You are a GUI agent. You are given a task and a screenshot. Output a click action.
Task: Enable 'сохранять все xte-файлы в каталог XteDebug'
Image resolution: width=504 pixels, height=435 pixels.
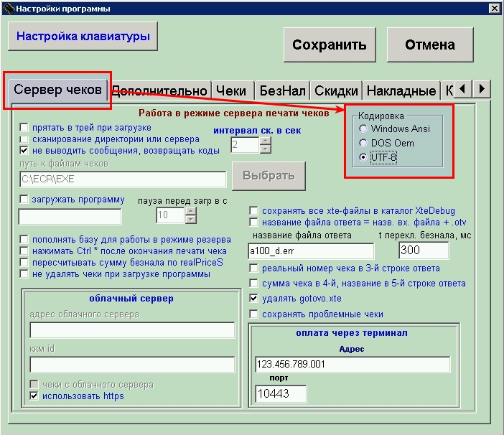click(253, 211)
